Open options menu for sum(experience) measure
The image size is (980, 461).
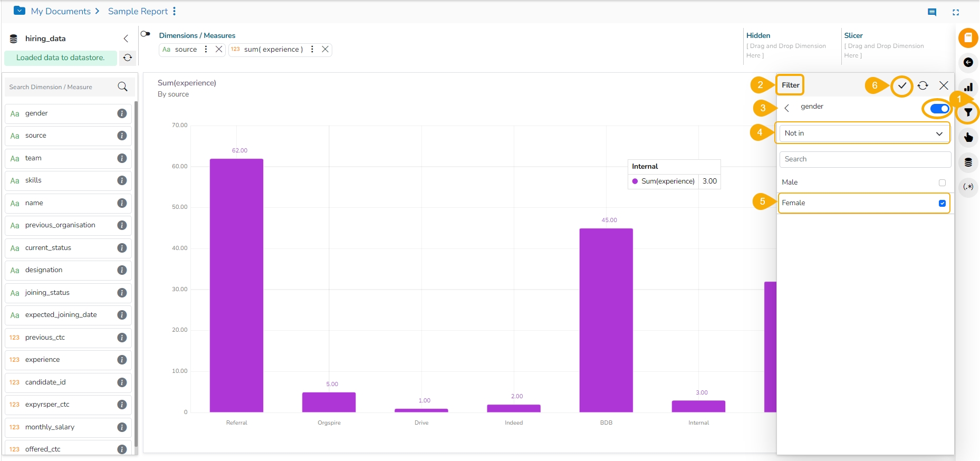pyautogui.click(x=312, y=49)
